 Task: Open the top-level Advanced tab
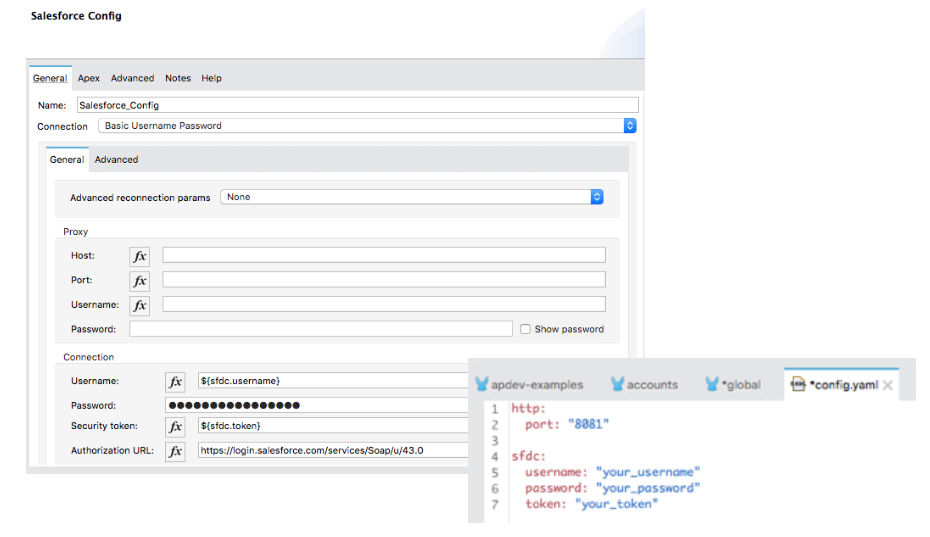(132, 78)
